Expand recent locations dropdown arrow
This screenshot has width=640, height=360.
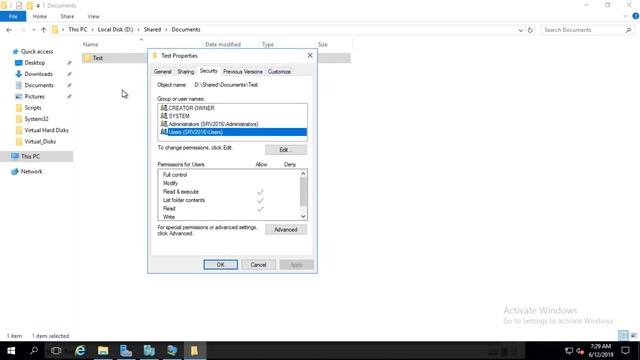33,30
